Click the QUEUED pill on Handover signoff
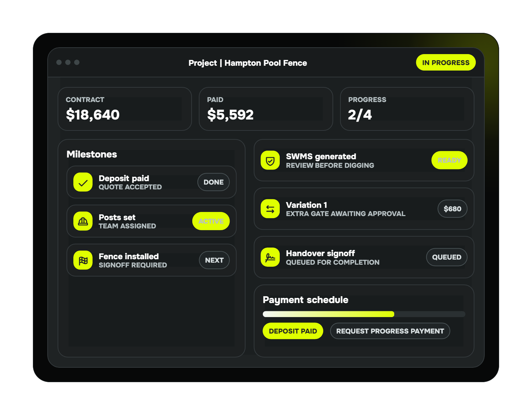Viewport: 532px width, 415px height. point(447,257)
